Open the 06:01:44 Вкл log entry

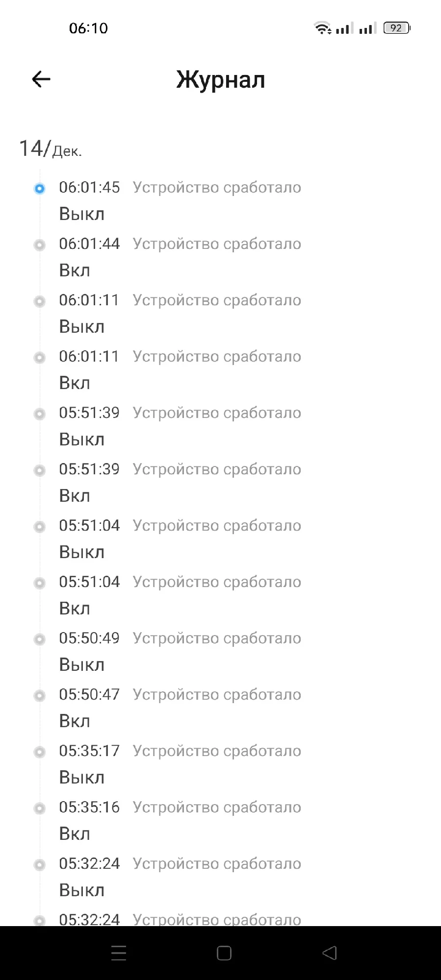[x=180, y=257]
